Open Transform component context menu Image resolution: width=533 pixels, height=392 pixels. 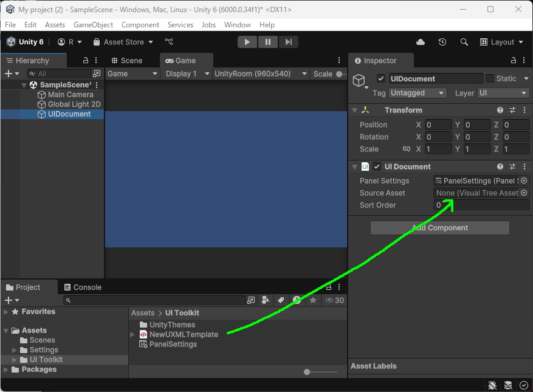point(524,110)
